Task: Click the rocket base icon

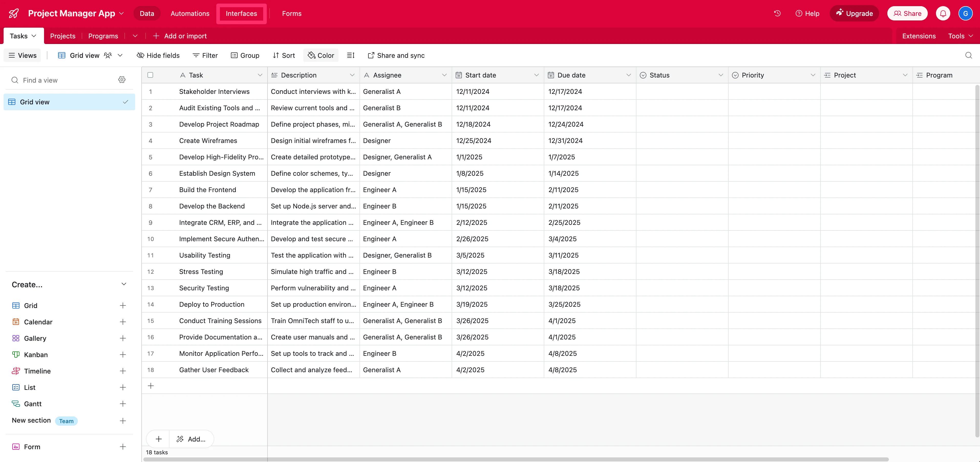Action: (14, 13)
